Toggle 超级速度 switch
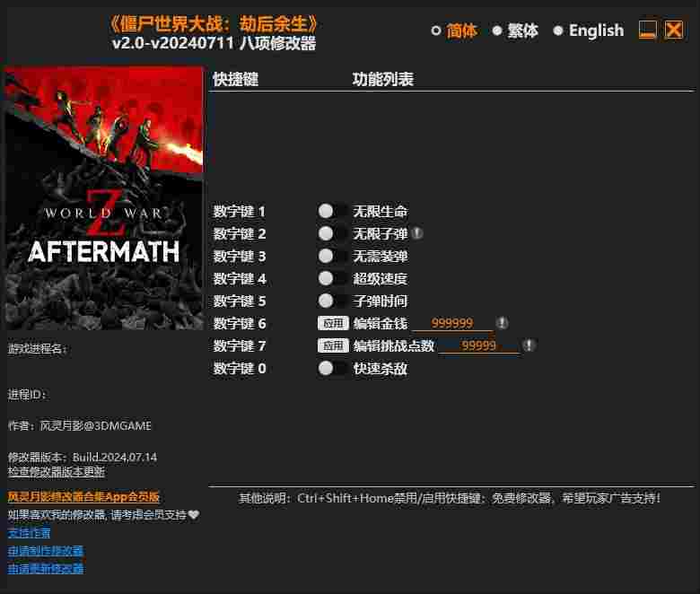700x594 pixels. (x=333, y=278)
